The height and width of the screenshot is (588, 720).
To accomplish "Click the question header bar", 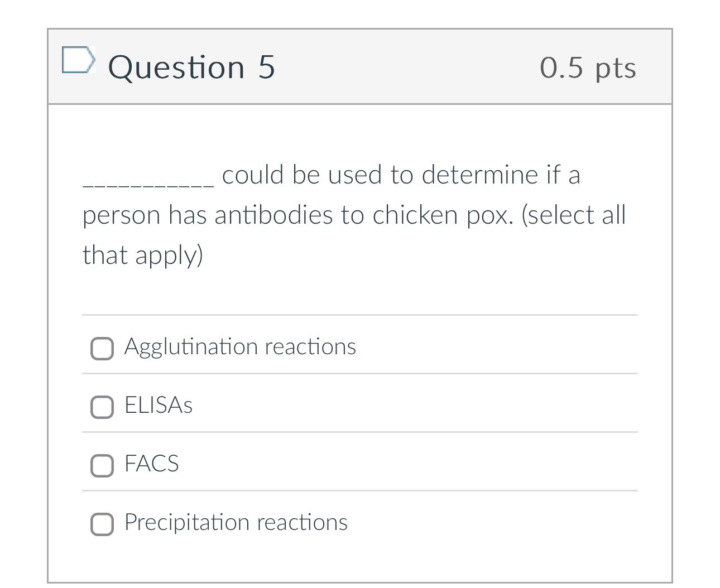I will coord(360,67).
